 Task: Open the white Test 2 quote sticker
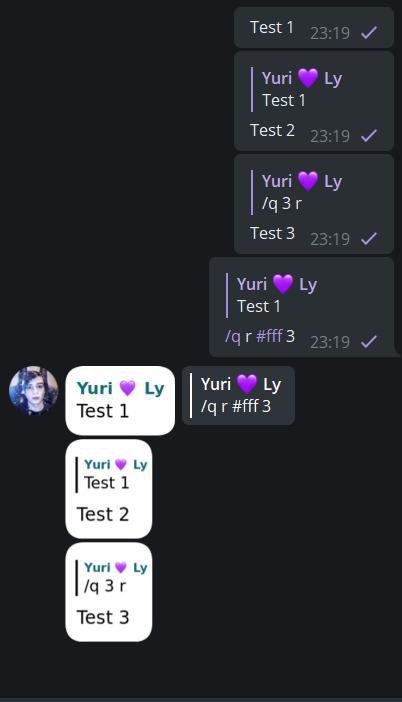click(x=109, y=489)
